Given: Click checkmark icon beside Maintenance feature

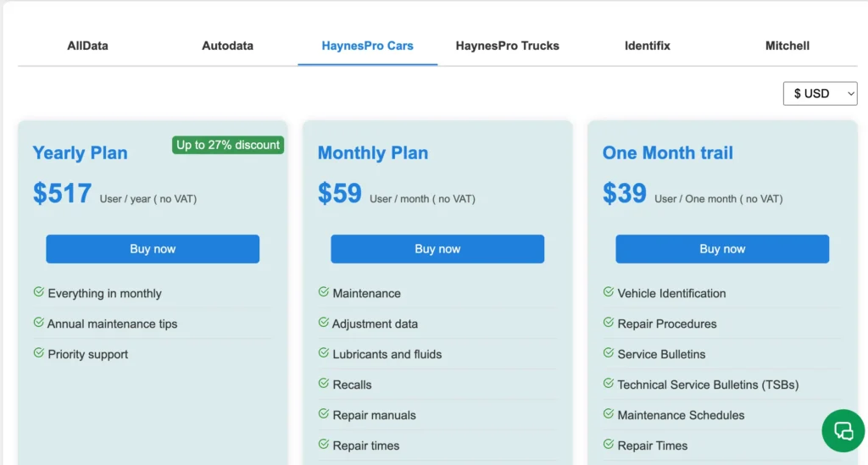Looking at the screenshot, I should (x=324, y=292).
